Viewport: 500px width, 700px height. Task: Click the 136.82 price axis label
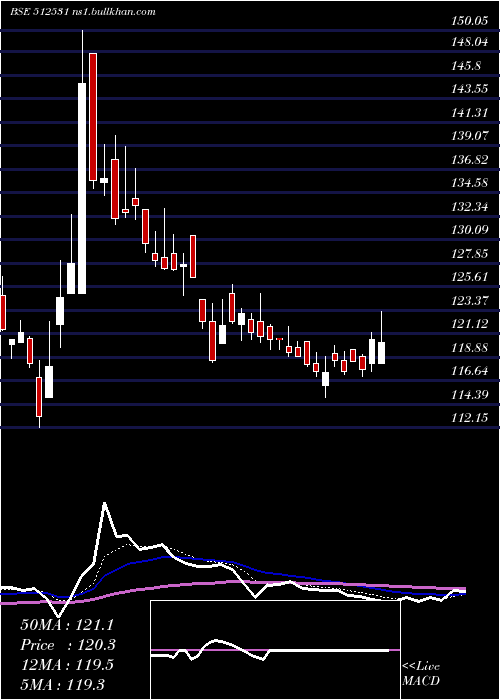[469, 159]
